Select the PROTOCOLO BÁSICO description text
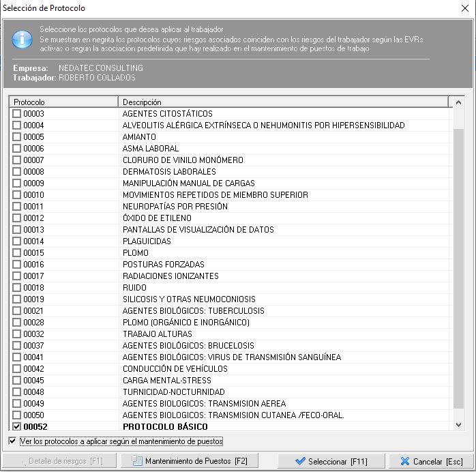 [165, 426]
